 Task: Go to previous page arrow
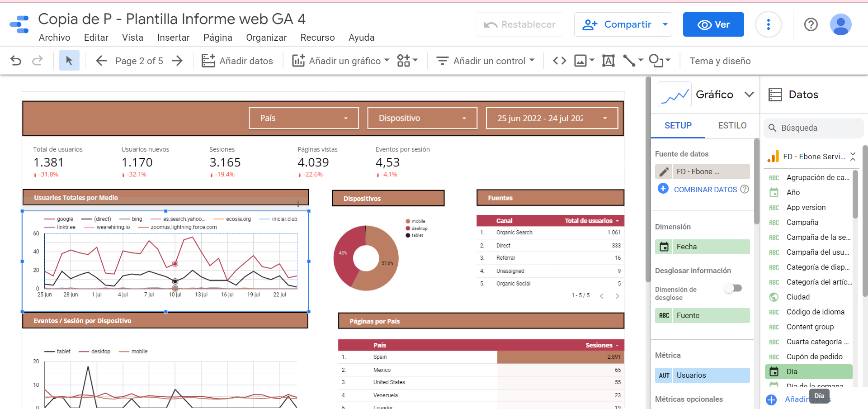[x=101, y=61]
